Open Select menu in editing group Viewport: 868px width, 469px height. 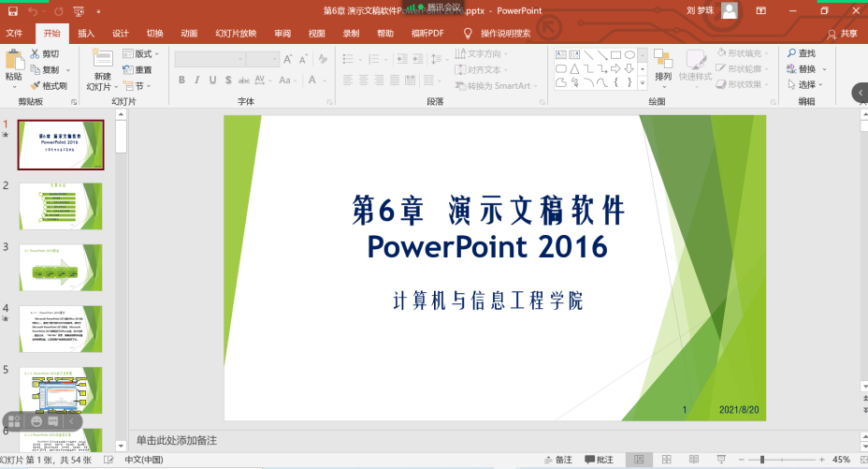tap(805, 84)
